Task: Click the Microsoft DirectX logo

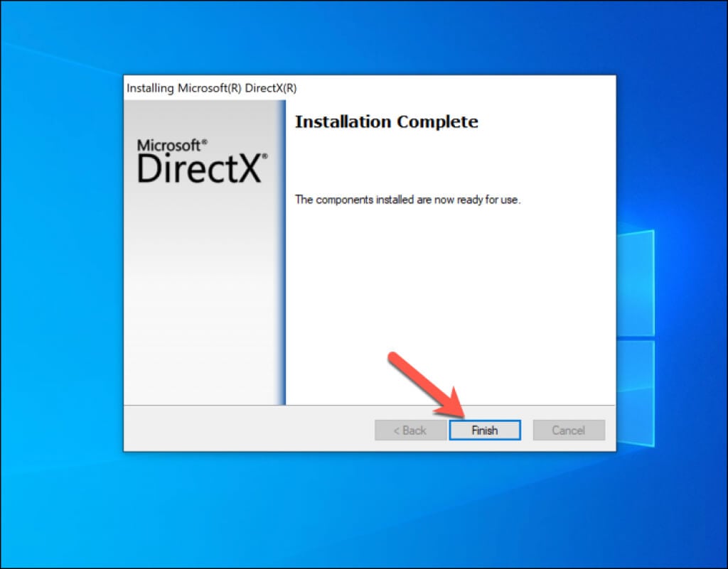Action: 203,161
